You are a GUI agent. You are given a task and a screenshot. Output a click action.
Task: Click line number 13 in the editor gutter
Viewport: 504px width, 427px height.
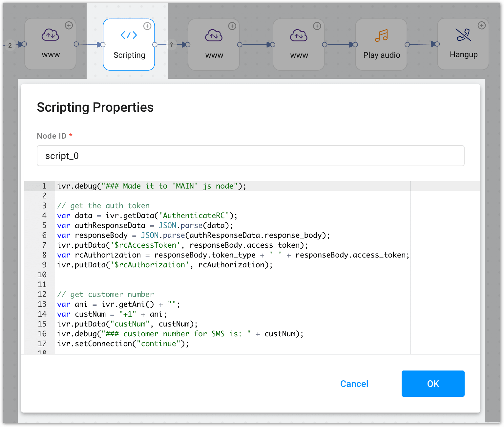coord(42,304)
